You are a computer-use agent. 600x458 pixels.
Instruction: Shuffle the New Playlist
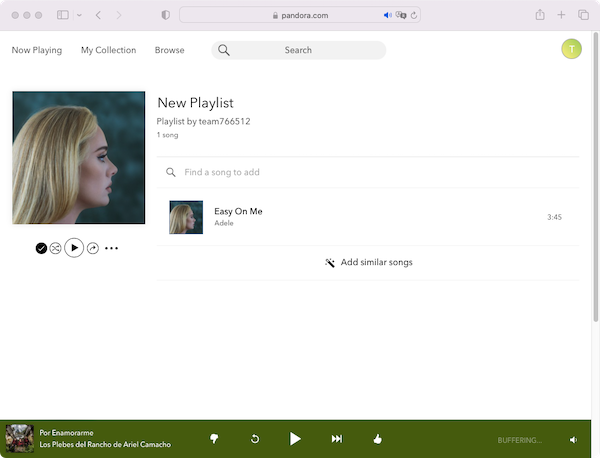coord(56,248)
